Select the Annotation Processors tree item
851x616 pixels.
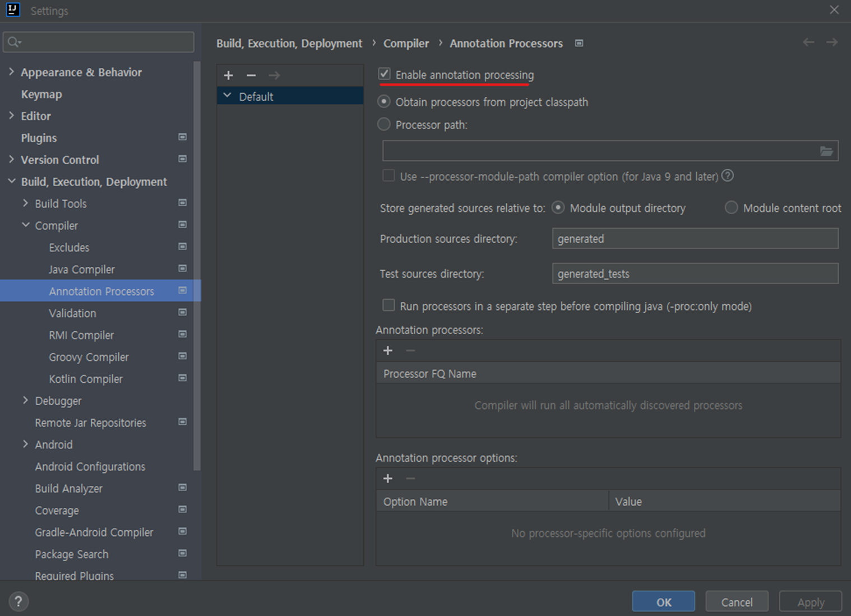coord(100,291)
